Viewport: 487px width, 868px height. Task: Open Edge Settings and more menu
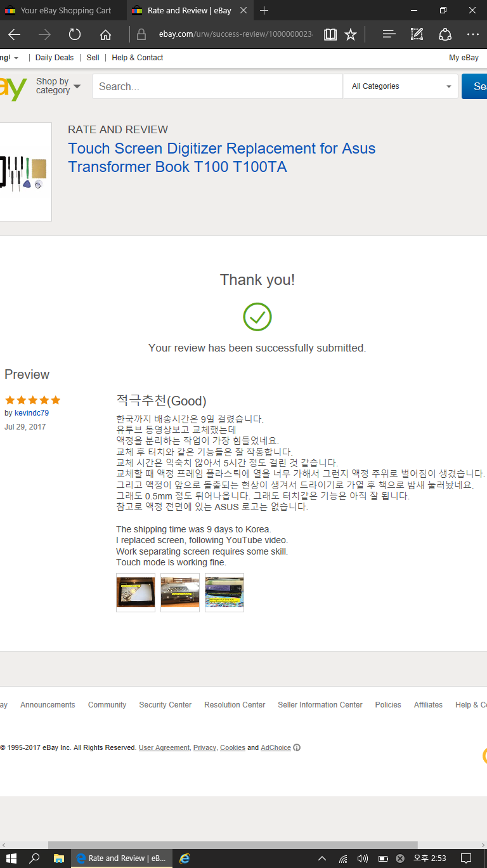(x=472, y=34)
